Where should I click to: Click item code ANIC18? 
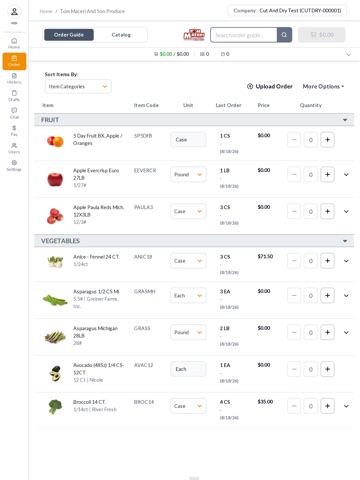coord(143,257)
